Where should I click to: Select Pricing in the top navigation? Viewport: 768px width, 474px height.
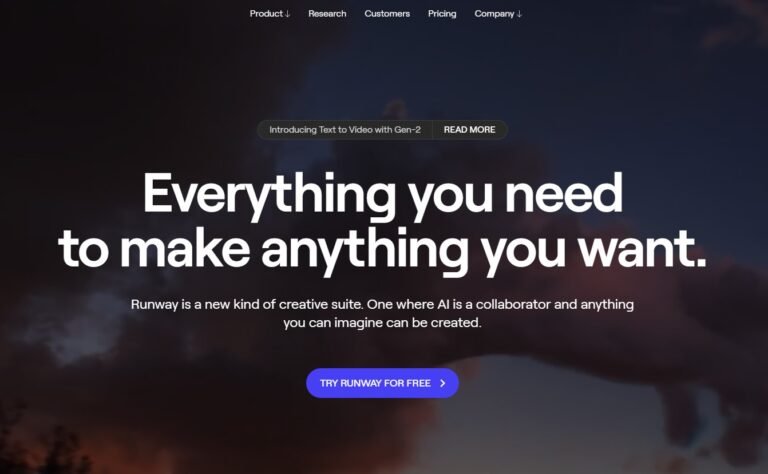(x=442, y=14)
